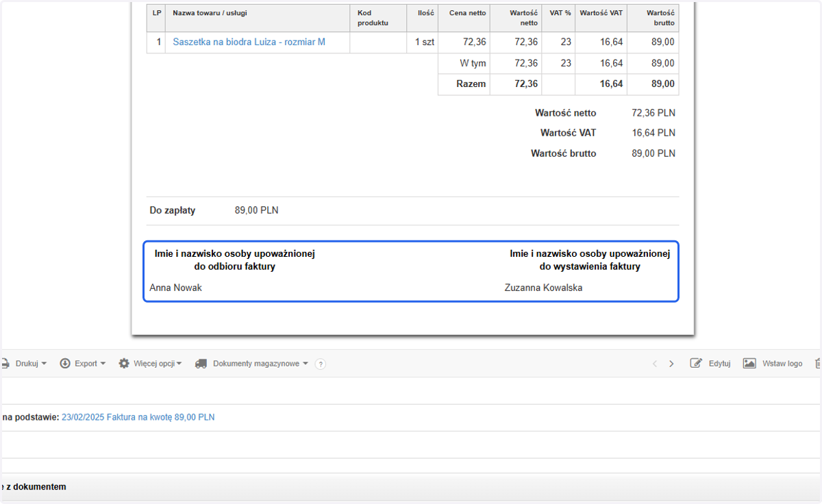Select the 72,36 PLN net value
The width and height of the screenshot is (822, 504).
point(653,113)
